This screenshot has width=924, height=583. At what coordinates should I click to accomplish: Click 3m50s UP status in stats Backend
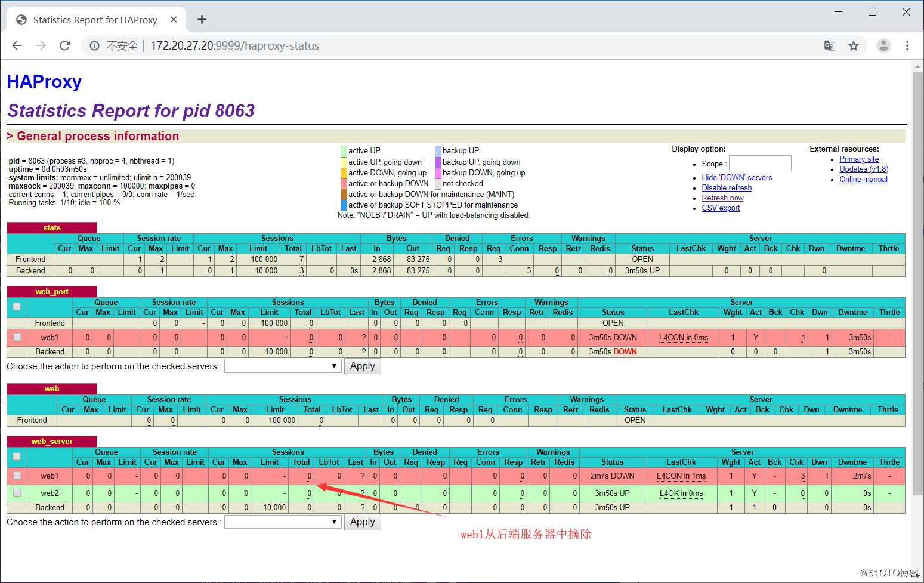click(x=642, y=270)
